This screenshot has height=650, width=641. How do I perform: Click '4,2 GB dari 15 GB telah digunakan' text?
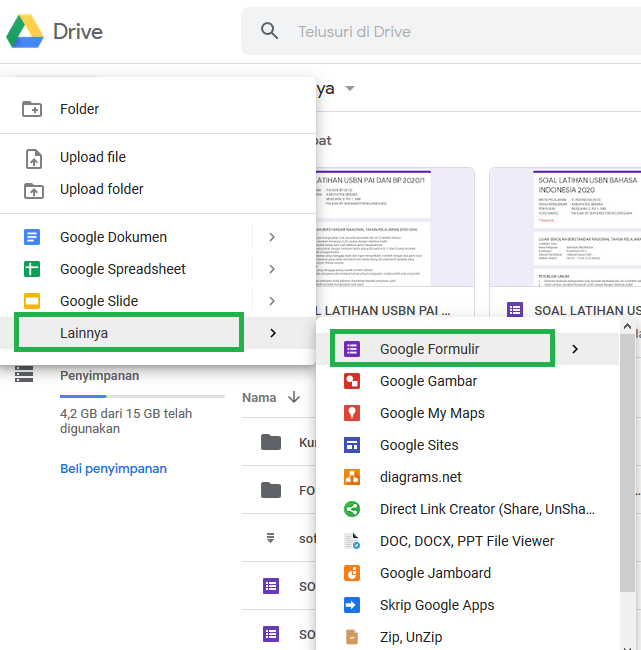126,421
